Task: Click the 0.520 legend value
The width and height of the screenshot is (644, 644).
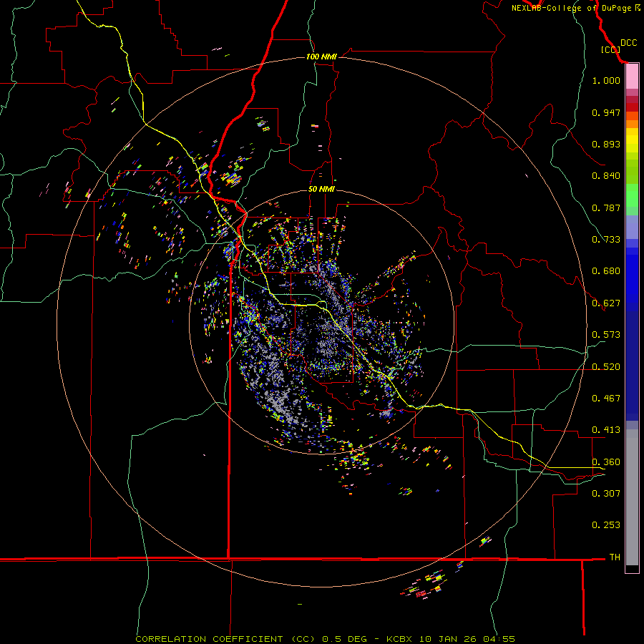Action: [x=606, y=367]
